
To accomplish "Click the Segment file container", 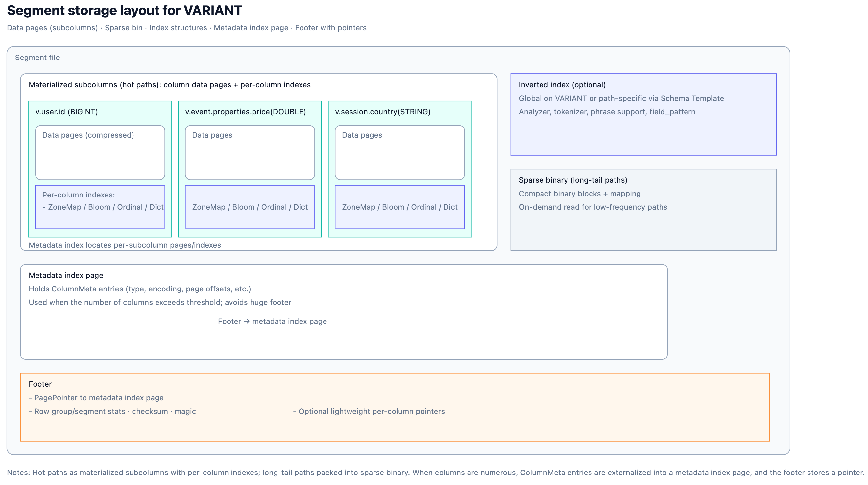I will [37, 58].
